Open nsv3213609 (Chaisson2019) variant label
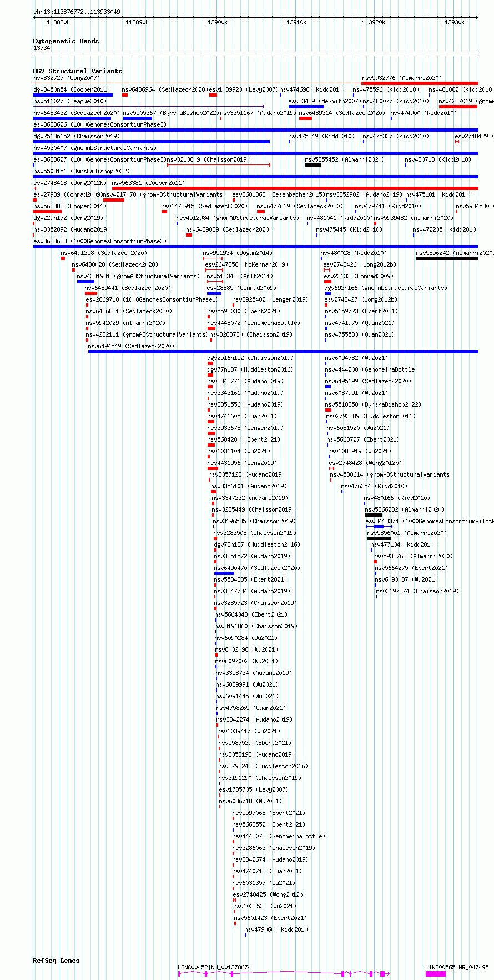 coord(209,160)
